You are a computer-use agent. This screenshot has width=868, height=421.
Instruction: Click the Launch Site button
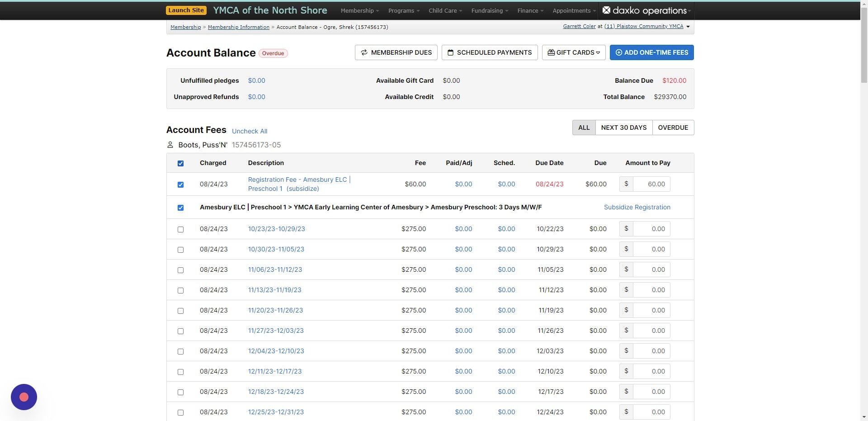(186, 10)
